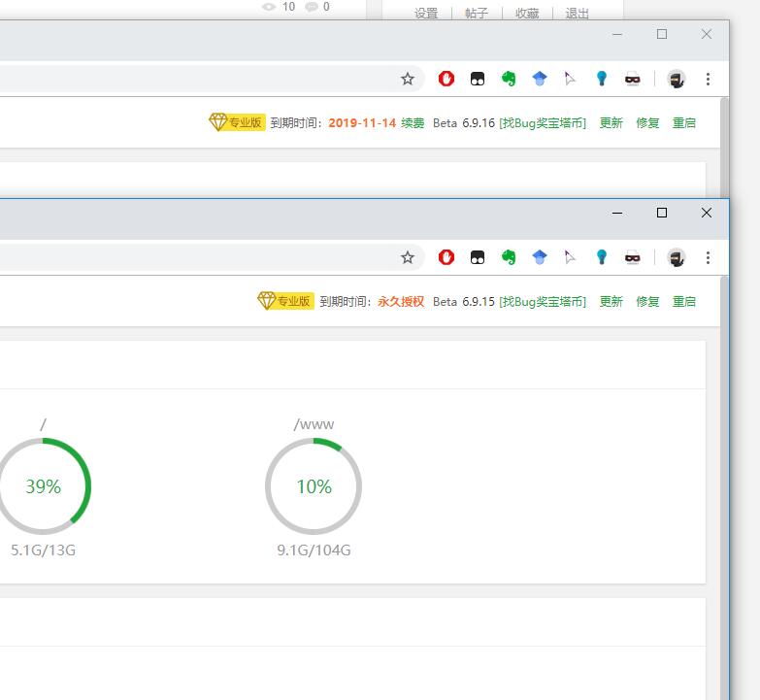Click 收藏 in the background page
Viewport: 760px width, 700px height.
tap(527, 13)
